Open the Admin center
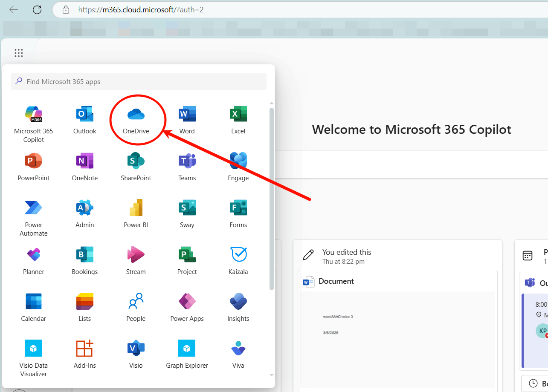Image resolution: width=548 pixels, height=392 pixels. [85, 213]
